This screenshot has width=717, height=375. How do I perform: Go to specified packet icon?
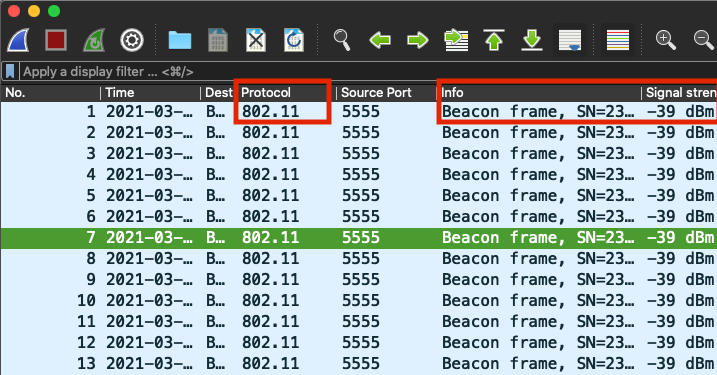coord(456,40)
